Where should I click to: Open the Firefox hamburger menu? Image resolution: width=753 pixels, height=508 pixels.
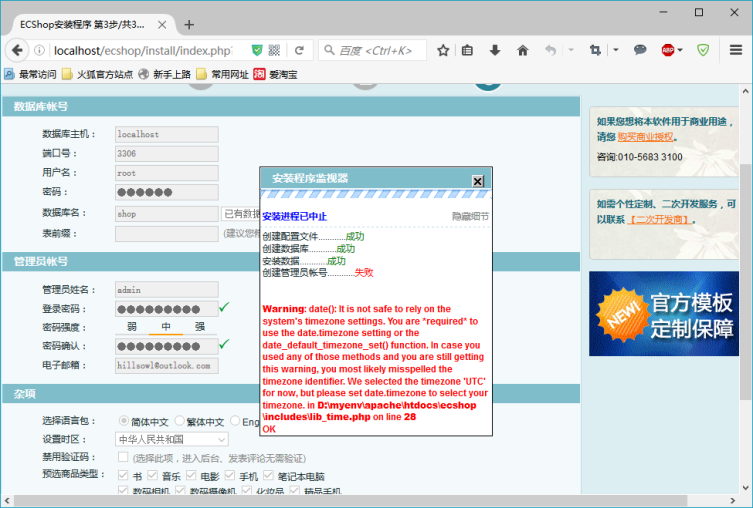(x=736, y=50)
